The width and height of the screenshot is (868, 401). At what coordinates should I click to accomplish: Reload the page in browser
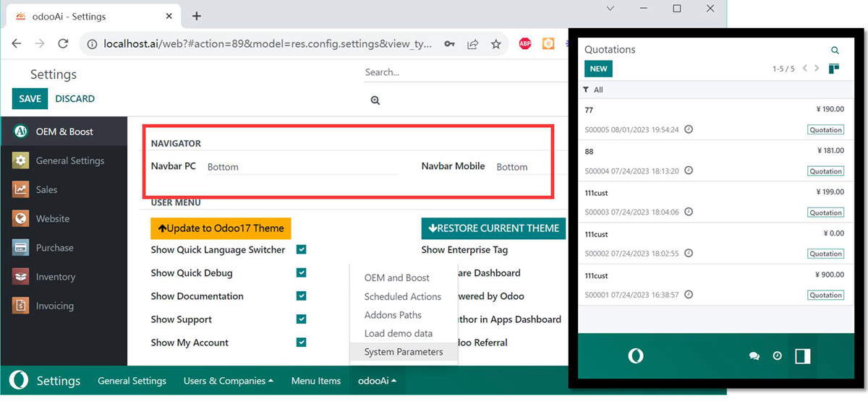pyautogui.click(x=63, y=44)
